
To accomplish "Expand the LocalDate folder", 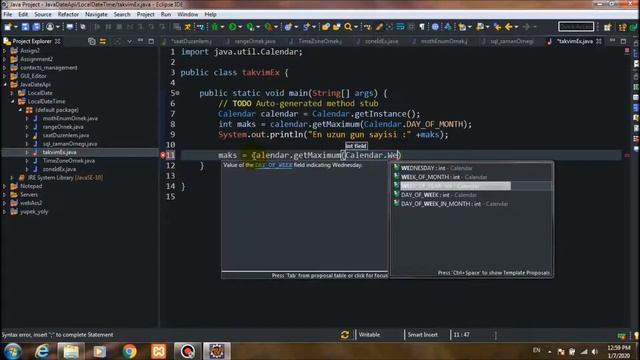I will pyautogui.click(x=12, y=93).
